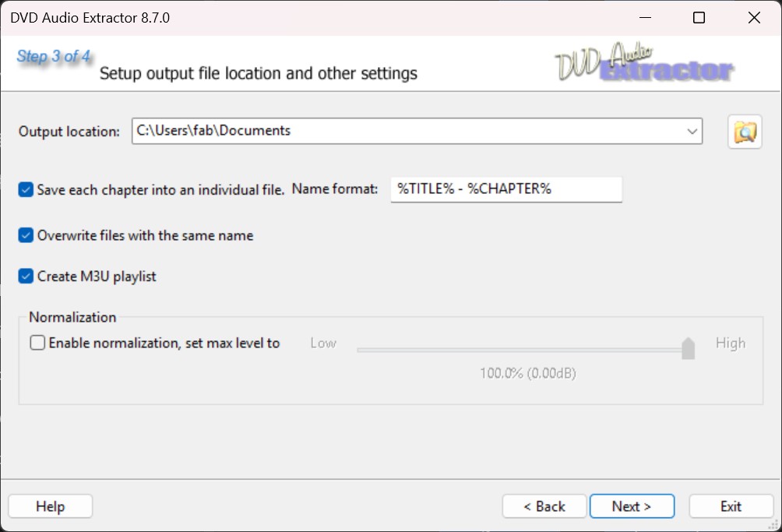The image size is (782, 532).
Task: Click the Help button
Action: click(x=50, y=506)
